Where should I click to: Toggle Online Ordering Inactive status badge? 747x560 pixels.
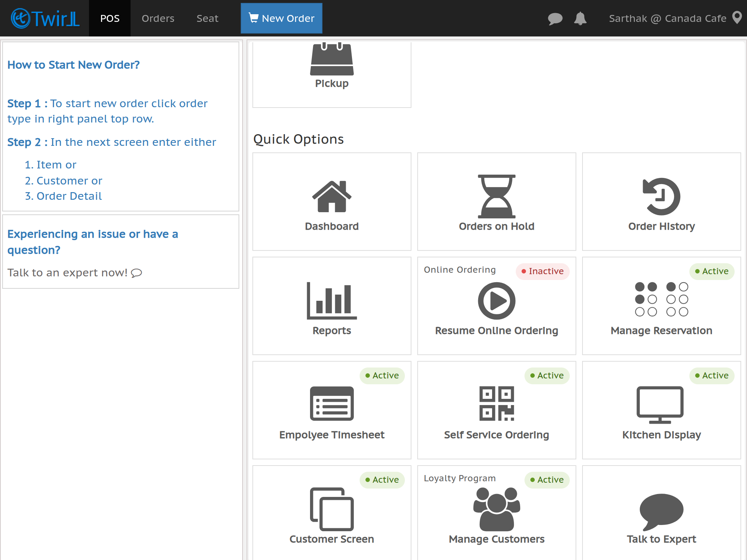point(542,271)
